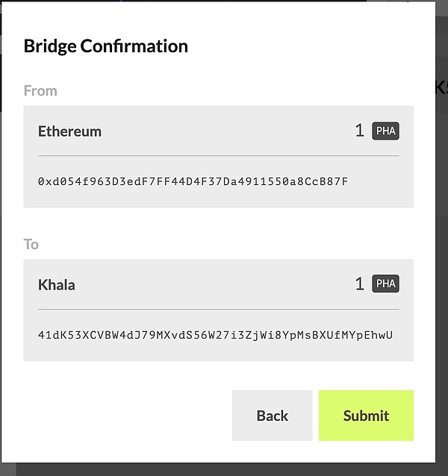Screen dimensions: 448x476
Task: Click the dark overlay below the dialog
Action: tap(224, 469)
